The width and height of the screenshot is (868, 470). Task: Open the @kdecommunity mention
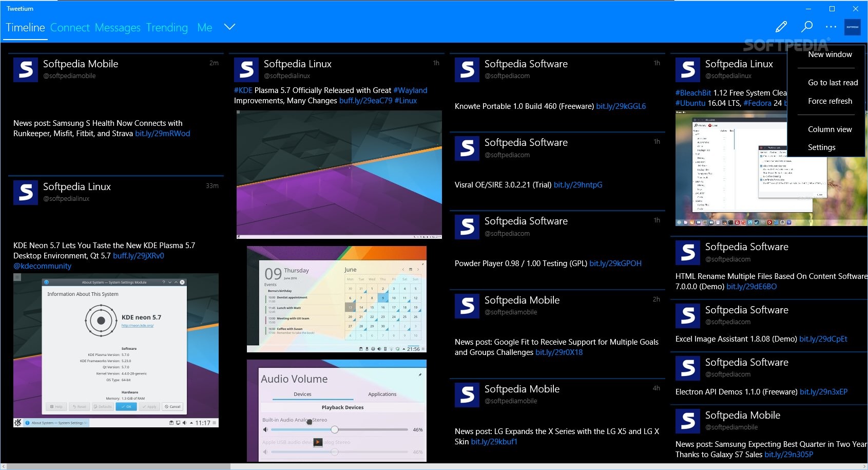[x=42, y=266]
